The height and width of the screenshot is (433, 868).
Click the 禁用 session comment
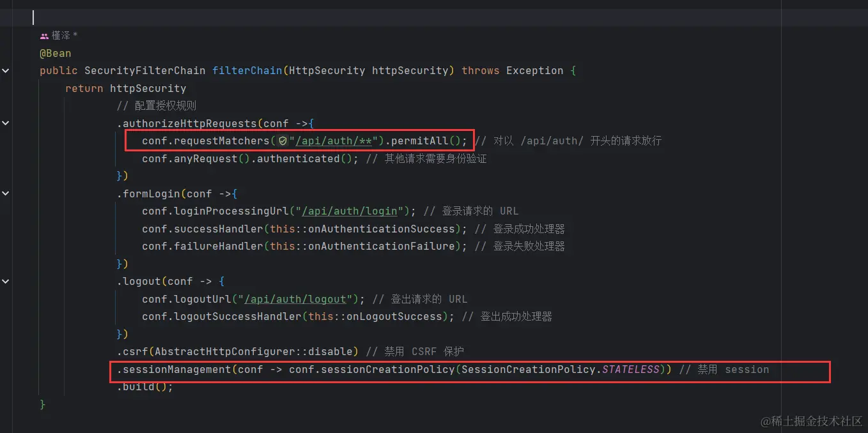724,369
